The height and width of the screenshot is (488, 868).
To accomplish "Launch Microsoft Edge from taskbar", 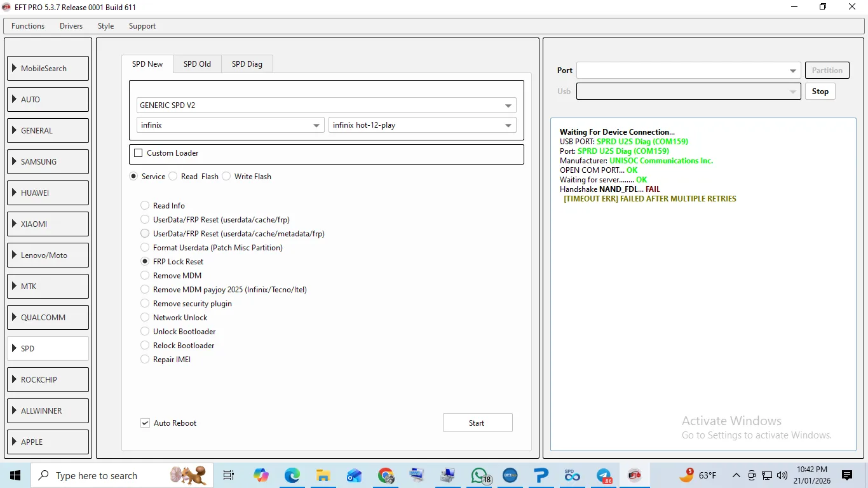I will point(292,475).
